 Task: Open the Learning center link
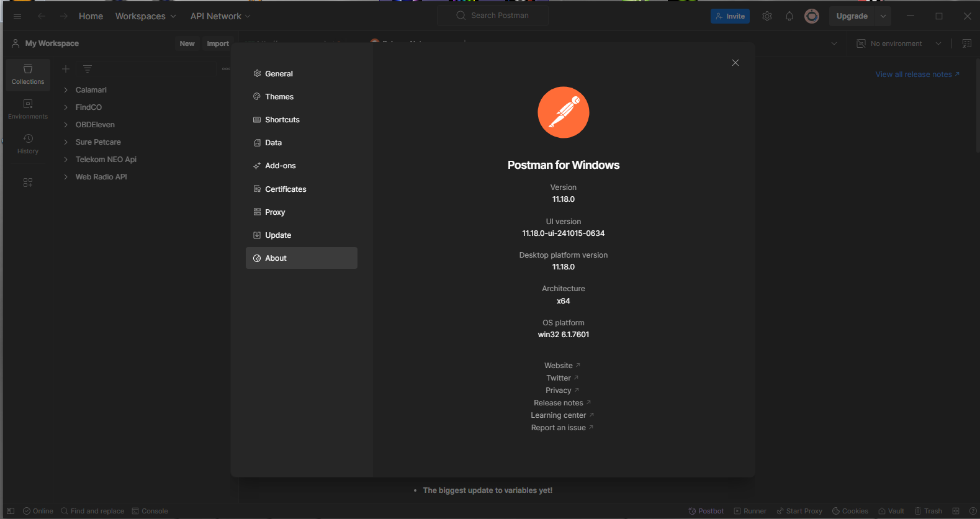click(562, 415)
